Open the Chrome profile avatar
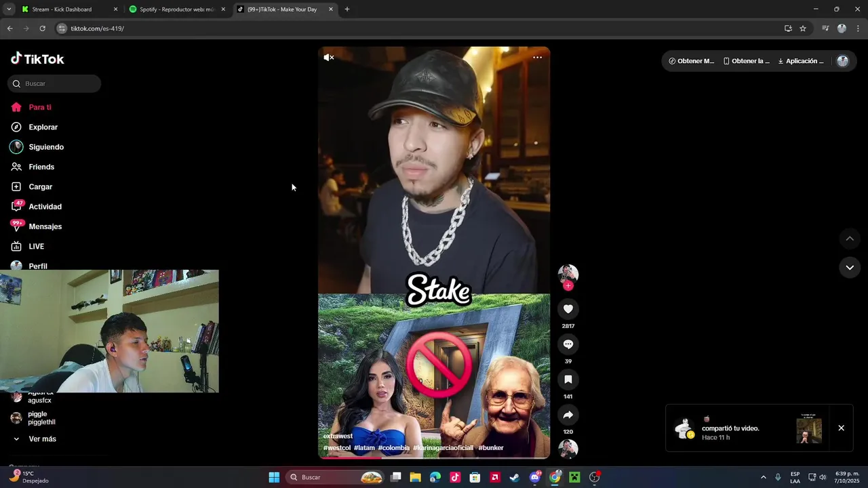The width and height of the screenshot is (868, 488). click(x=842, y=28)
